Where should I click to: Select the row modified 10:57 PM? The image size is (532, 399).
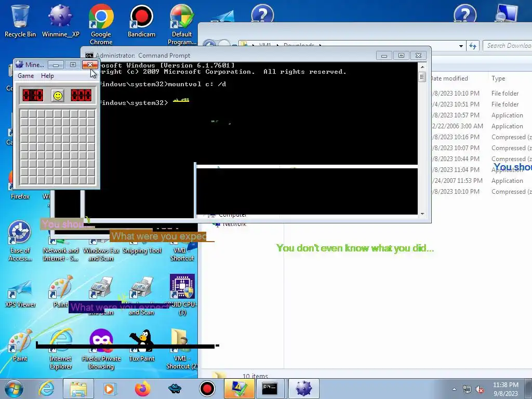tap(482, 115)
